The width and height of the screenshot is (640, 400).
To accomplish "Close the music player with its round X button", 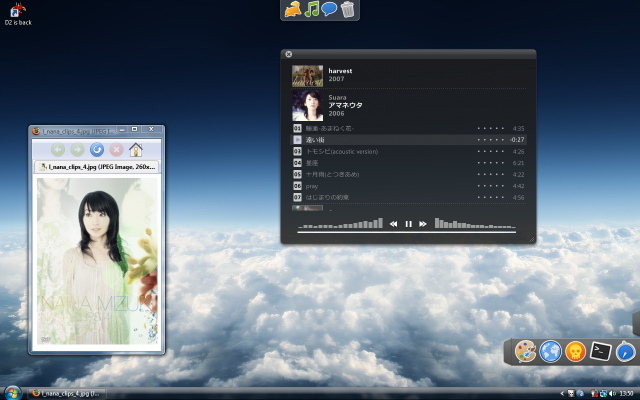I will pos(289,54).
